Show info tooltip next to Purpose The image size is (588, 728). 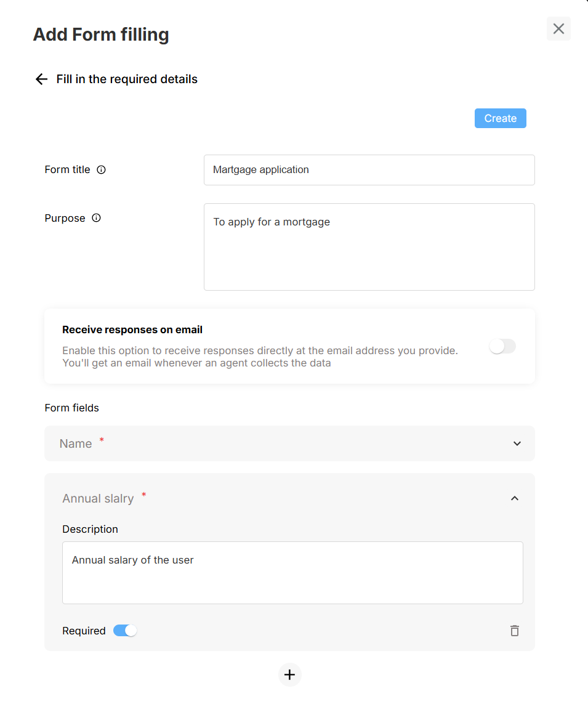(96, 218)
